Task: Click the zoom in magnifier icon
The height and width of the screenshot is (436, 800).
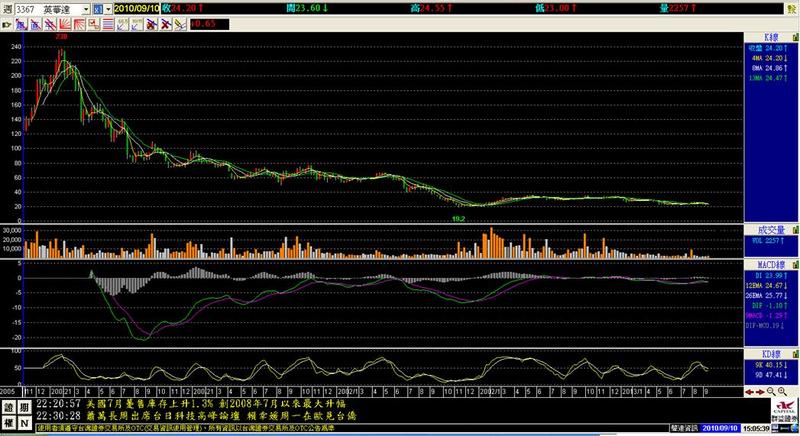Action: pos(782,392)
